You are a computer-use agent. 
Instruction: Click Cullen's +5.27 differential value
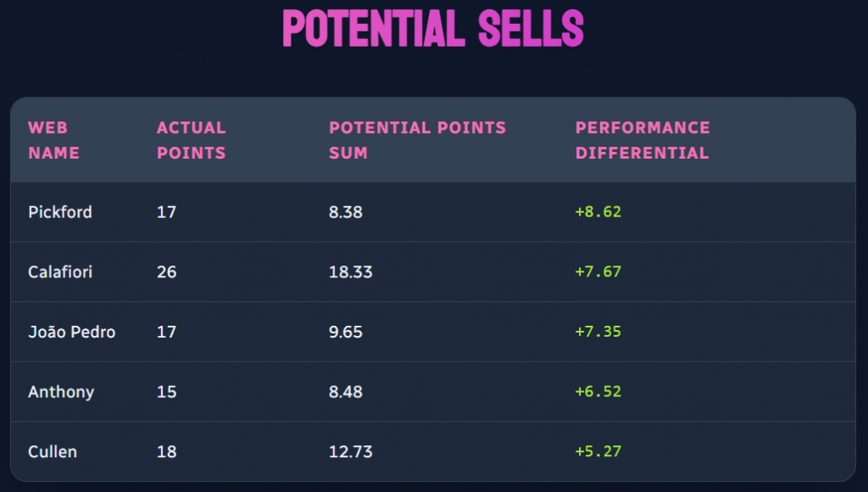598,451
